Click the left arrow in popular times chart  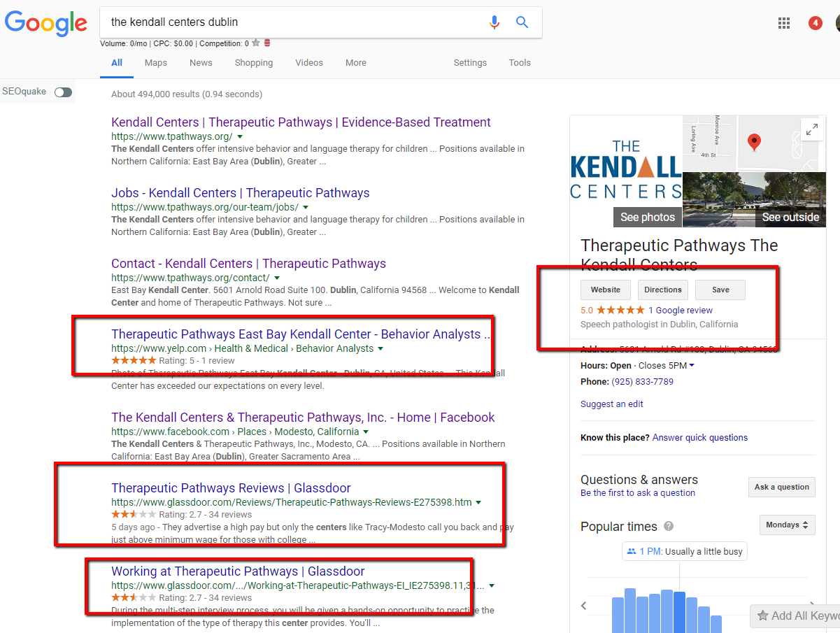(x=584, y=606)
